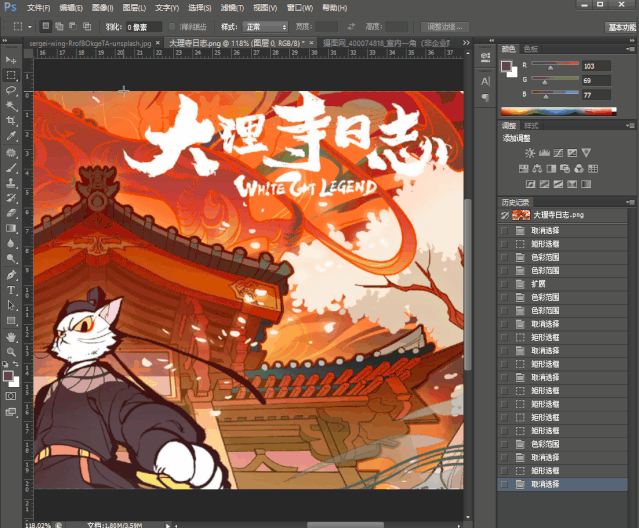The image size is (639, 528).
Task: Switch to the 样式 styles panel tab
Action: click(x=531, y=125)
